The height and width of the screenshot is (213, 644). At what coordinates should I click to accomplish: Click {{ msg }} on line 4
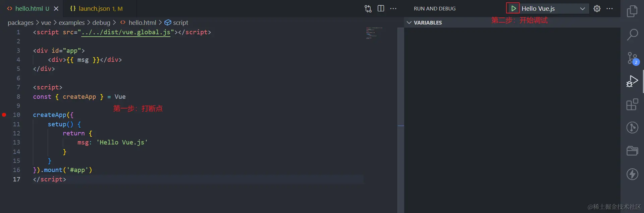point(83,60)
